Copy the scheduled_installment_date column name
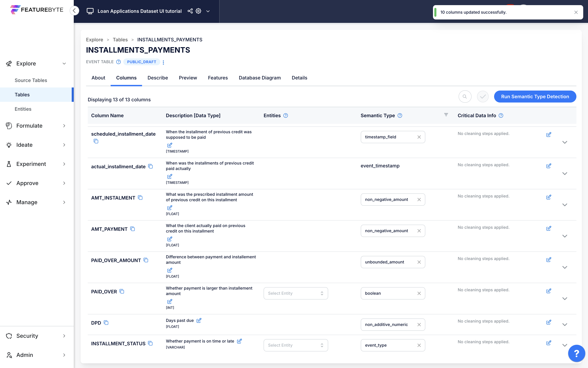The width and height of the screenshot is (588, 368). pyautogui.click(x=96, y=141)
